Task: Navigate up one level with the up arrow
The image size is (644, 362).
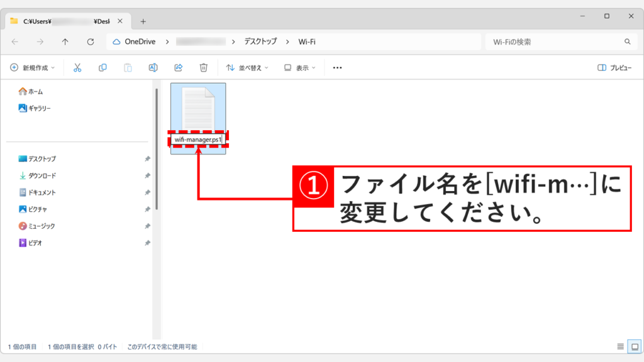Action: click(x=65, y=41)
